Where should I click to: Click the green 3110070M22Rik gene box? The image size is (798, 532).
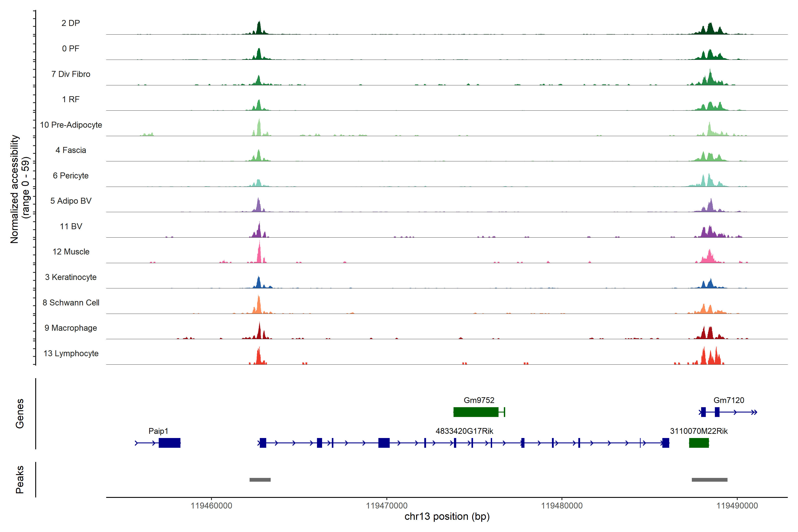click(699, 443)
